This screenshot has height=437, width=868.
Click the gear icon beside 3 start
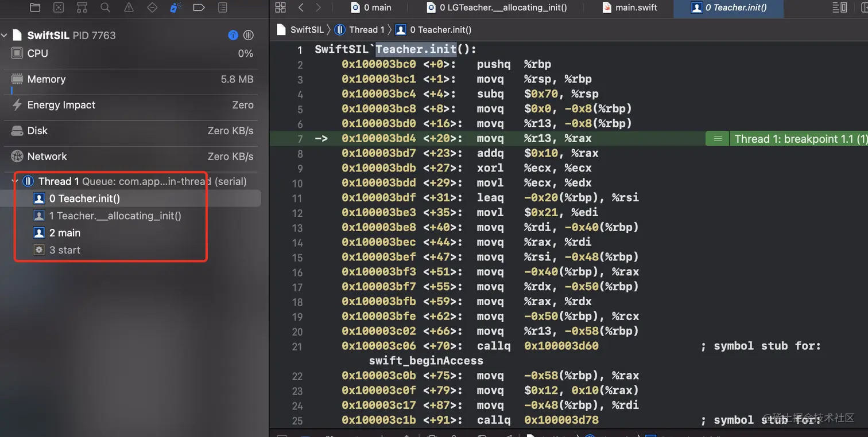(x=39, y=250)
